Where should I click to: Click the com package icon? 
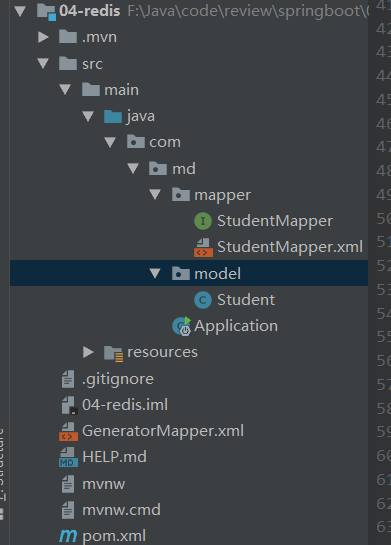pyautogui.click(x=136, y=142)
